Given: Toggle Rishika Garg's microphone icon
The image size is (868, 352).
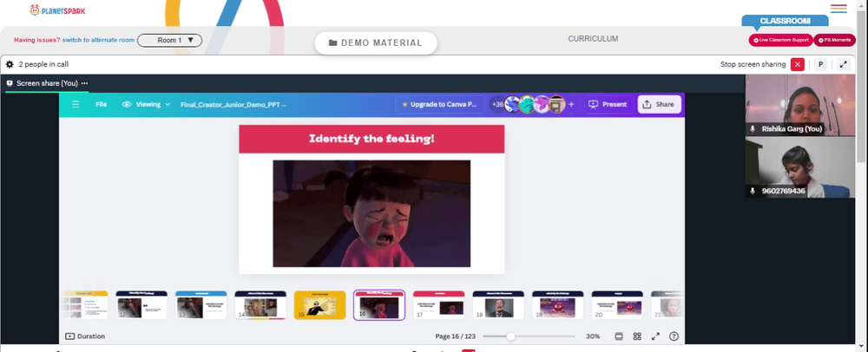Looking at the screenshot, I should coord(753,129).
